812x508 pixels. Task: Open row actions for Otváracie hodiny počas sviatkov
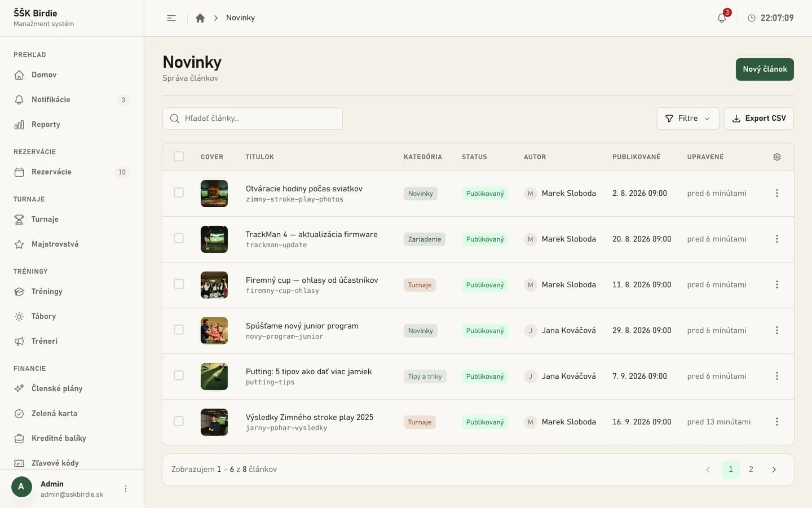pos(777,193)
